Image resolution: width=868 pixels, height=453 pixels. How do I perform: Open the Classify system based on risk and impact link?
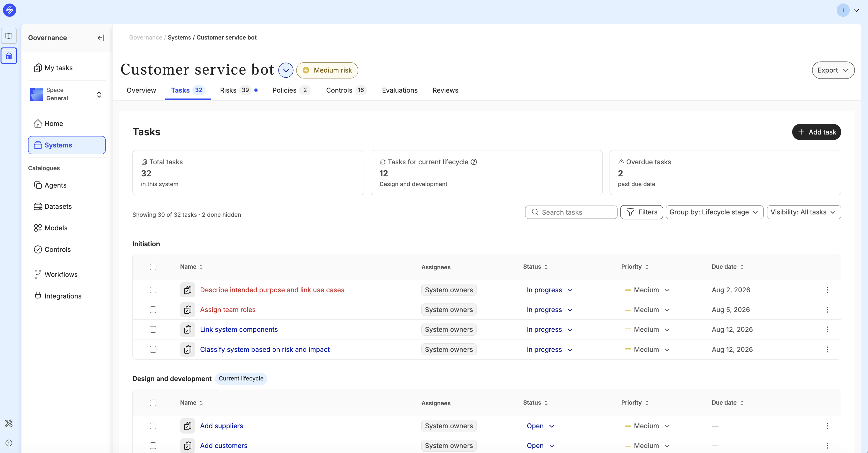265,349
